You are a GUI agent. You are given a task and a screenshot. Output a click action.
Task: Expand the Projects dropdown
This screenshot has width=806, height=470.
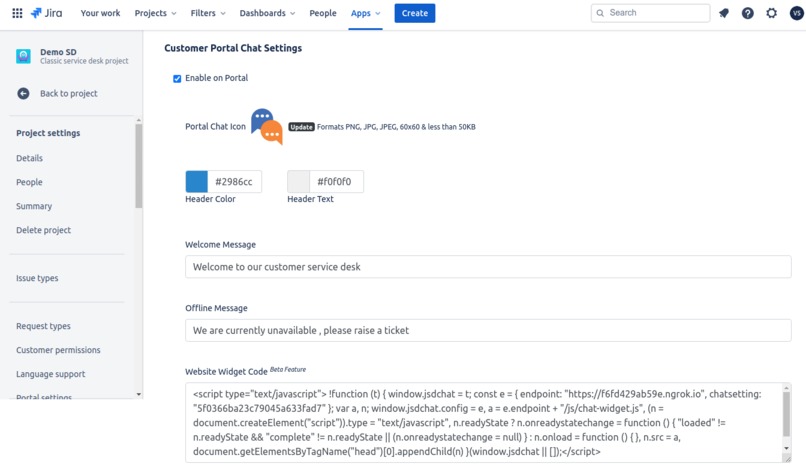tap(155, 13)
